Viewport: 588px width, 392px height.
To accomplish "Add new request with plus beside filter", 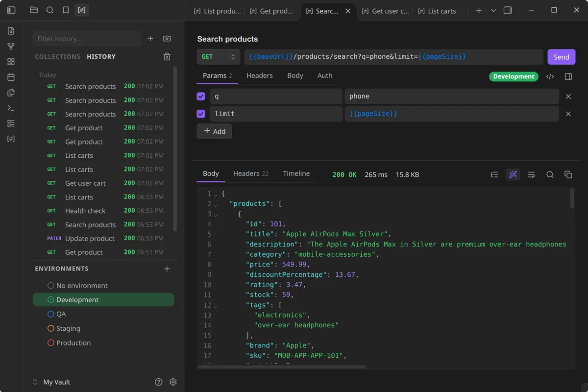I will (150, 39).
